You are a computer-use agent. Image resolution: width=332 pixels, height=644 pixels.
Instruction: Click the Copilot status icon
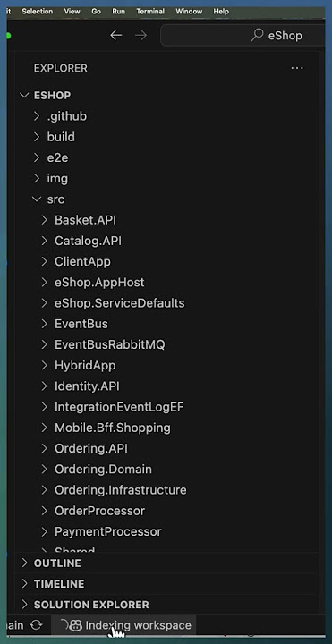(x=76, y=625)
